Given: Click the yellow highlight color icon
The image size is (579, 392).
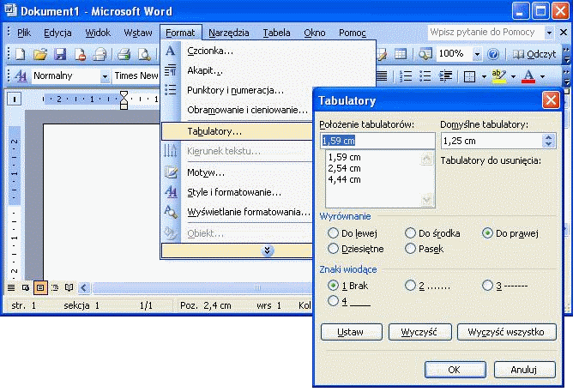Looking at the screenshot, I should tap(499, 76).
